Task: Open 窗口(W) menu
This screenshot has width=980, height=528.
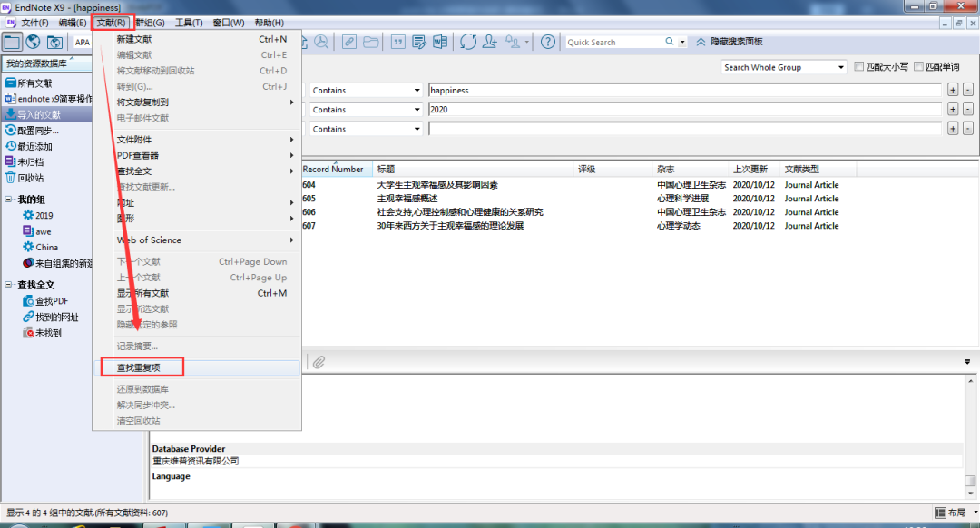Action: [228, 23]
